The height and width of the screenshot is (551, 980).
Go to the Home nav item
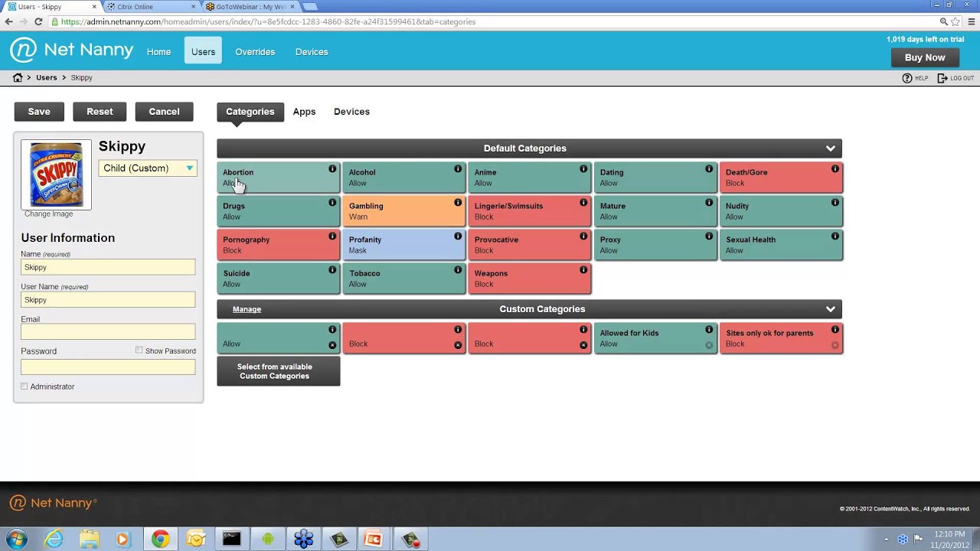(x=158, y=52)
